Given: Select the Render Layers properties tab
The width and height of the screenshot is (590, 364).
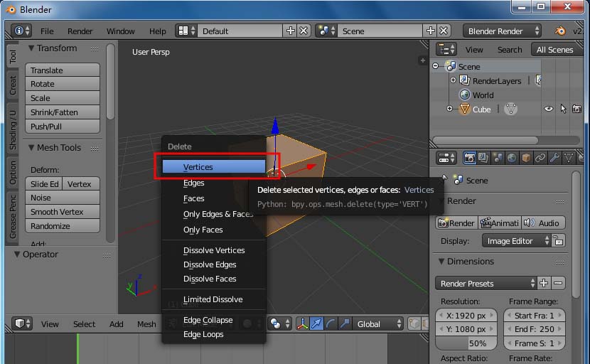Looking at the screenshot, I should pyautogui.click(x=483, y=158).
